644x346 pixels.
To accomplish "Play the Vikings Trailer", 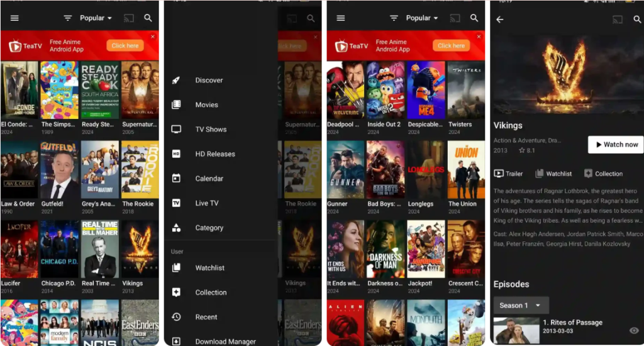I will tap(508, 174).
